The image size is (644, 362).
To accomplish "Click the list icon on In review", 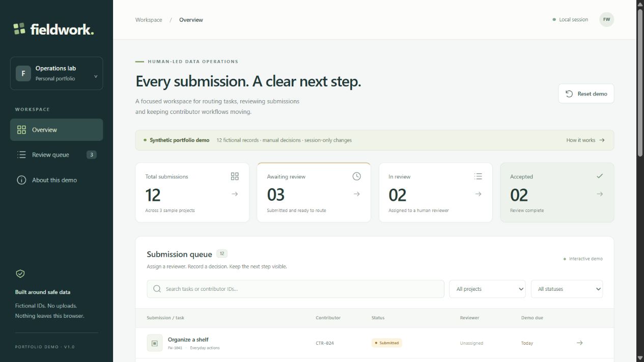I will [x=478, y=176].
